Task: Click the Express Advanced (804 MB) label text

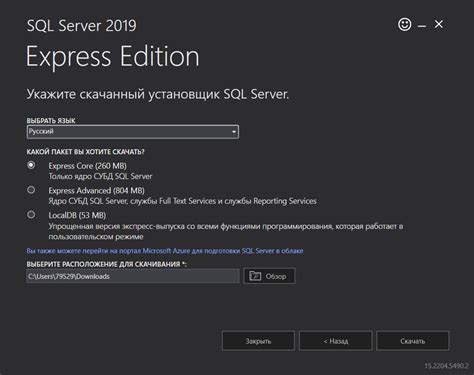Action: pos(96,190)
